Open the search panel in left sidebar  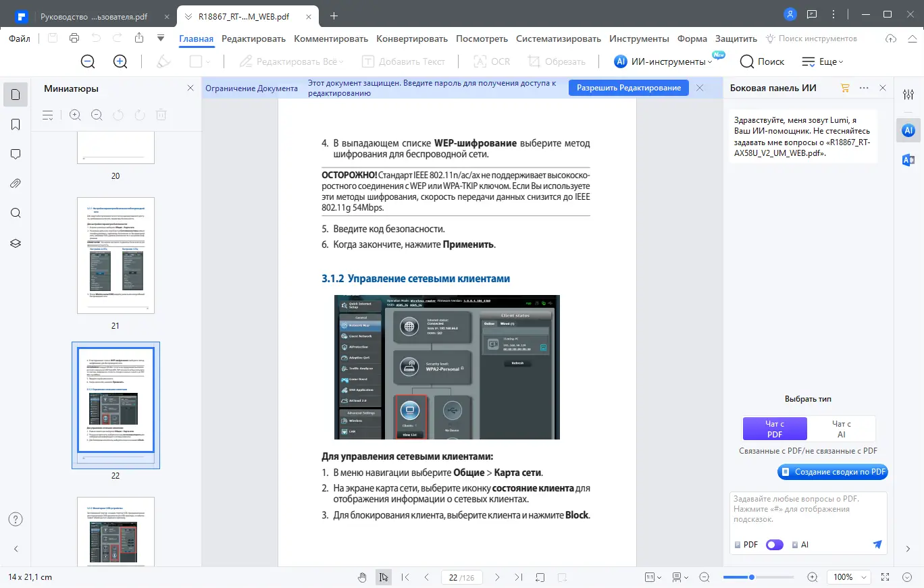coord(16,213)
